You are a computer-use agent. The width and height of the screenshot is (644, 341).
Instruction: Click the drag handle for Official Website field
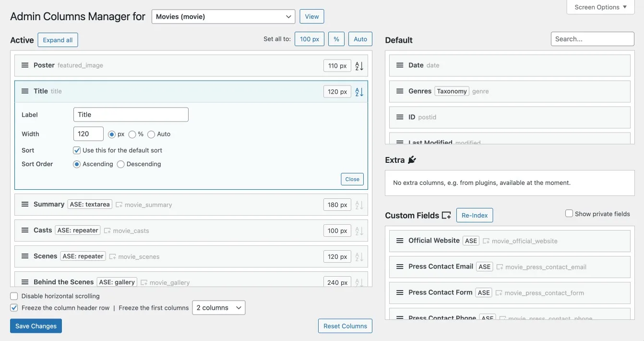click(x=400, y=241)
